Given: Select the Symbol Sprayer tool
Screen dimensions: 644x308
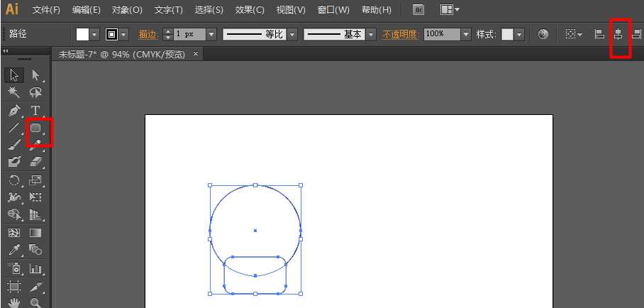Looking at the screenshot, I should click(x=14, y=268).
